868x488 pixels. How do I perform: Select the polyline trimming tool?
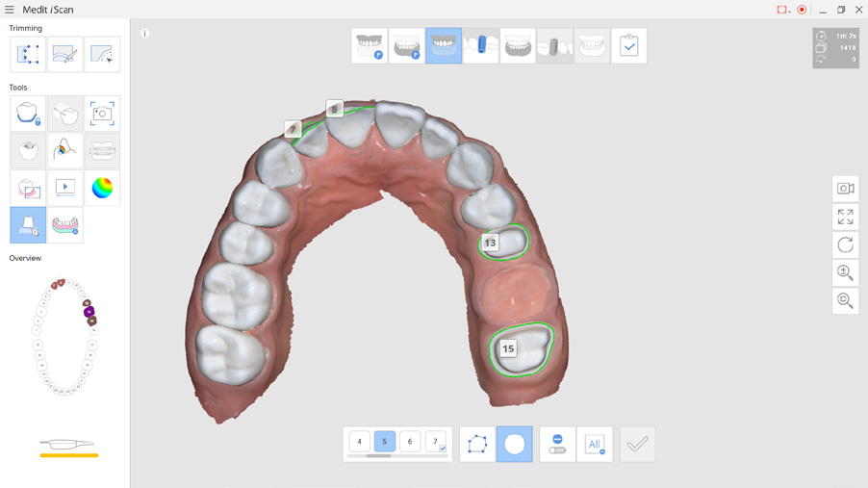point(28,55)
